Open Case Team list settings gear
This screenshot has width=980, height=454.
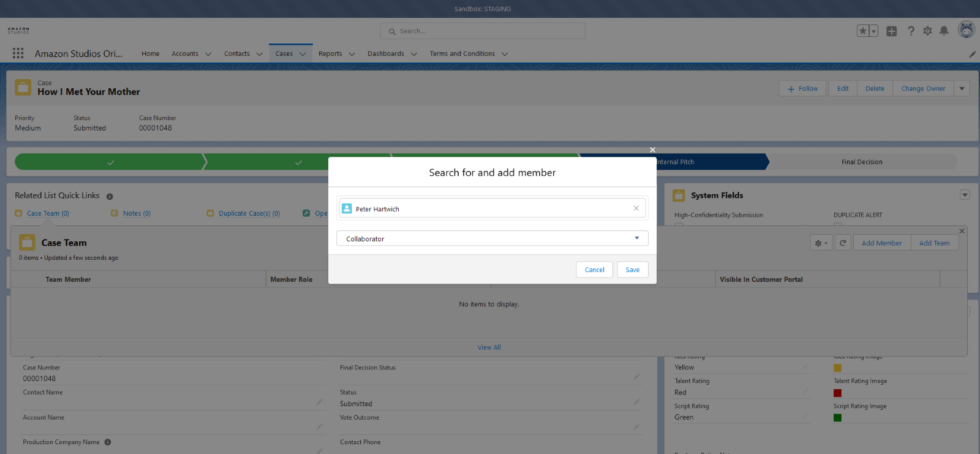tap(821, 243)
